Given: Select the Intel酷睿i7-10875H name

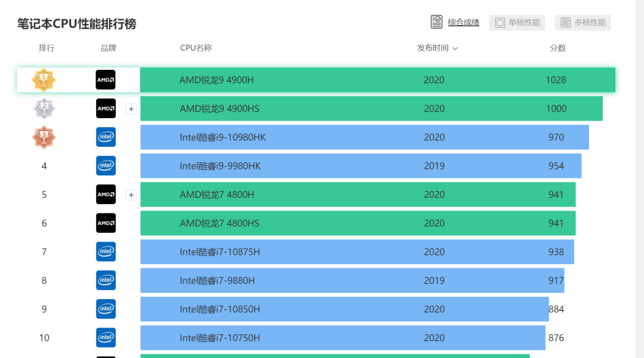Looking at the screenshot, I should click(219, 252).
